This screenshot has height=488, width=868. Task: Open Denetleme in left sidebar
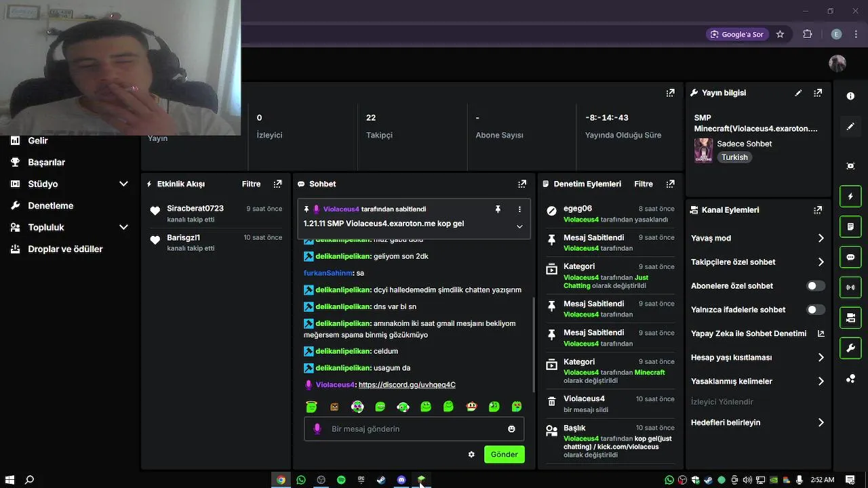tap(50, 205)
